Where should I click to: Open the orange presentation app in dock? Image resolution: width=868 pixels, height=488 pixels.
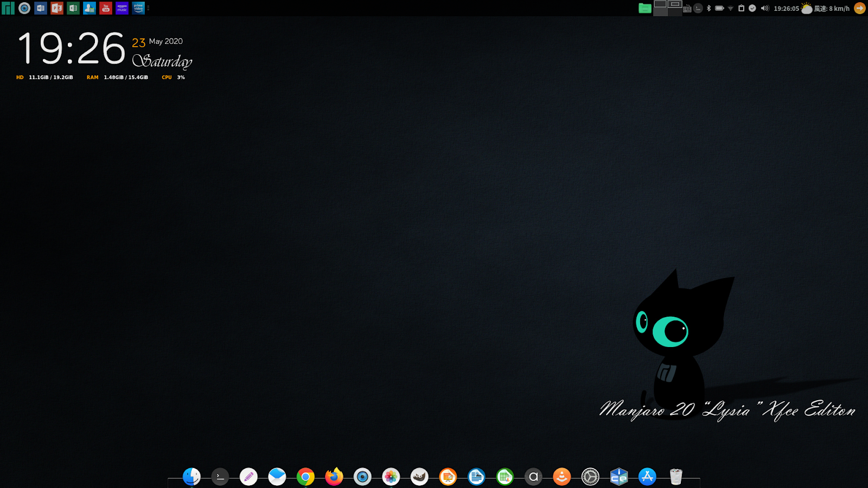click(448, 477)
